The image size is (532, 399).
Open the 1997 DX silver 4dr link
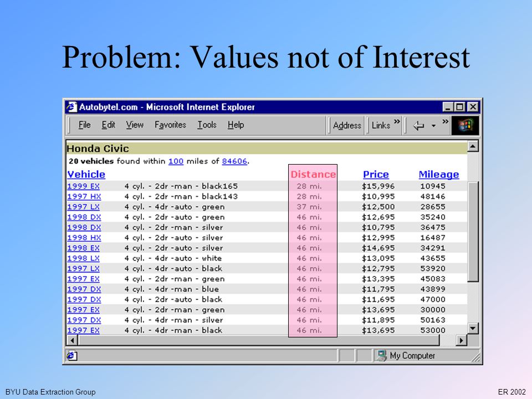pyautogui.click(x=84, y=320)
